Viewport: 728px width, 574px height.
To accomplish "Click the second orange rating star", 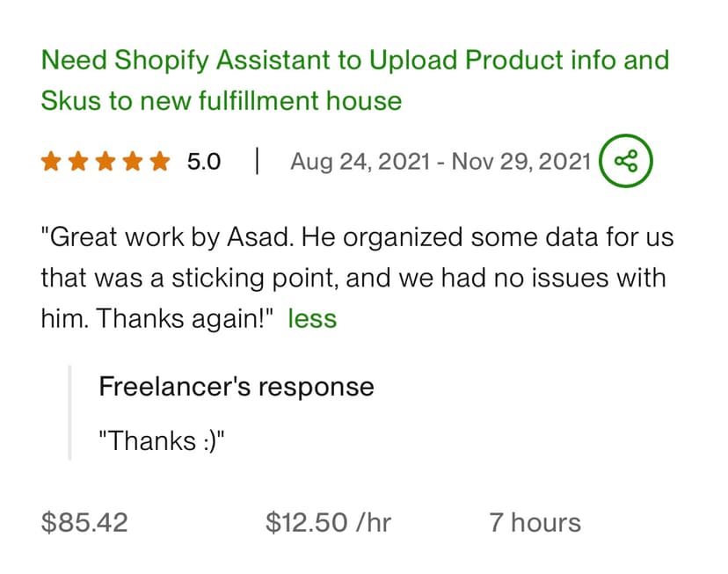I will tap(78, 162).
